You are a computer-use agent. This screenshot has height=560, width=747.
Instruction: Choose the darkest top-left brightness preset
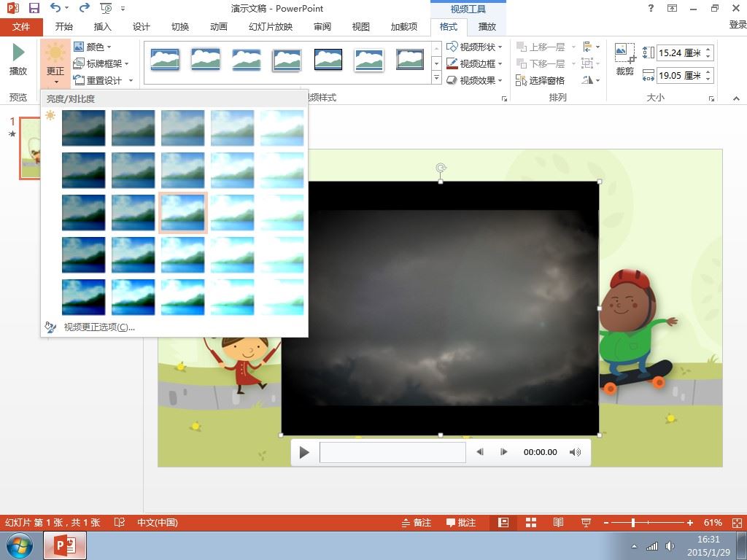pos(83,128)
